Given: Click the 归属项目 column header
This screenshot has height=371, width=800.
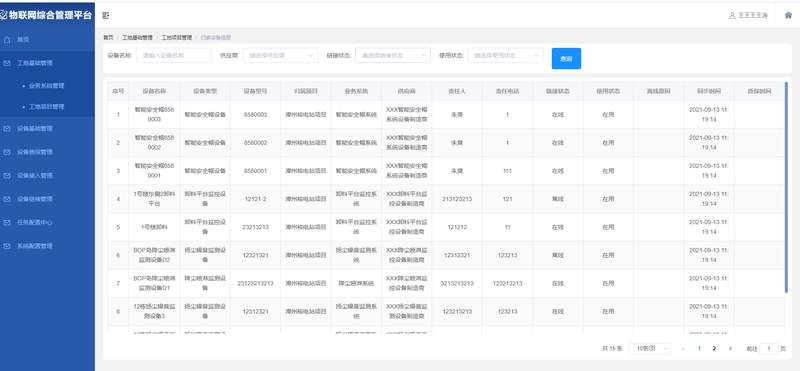Looking at the screenshot, I should pyautogui.click(x=306, y=91).
